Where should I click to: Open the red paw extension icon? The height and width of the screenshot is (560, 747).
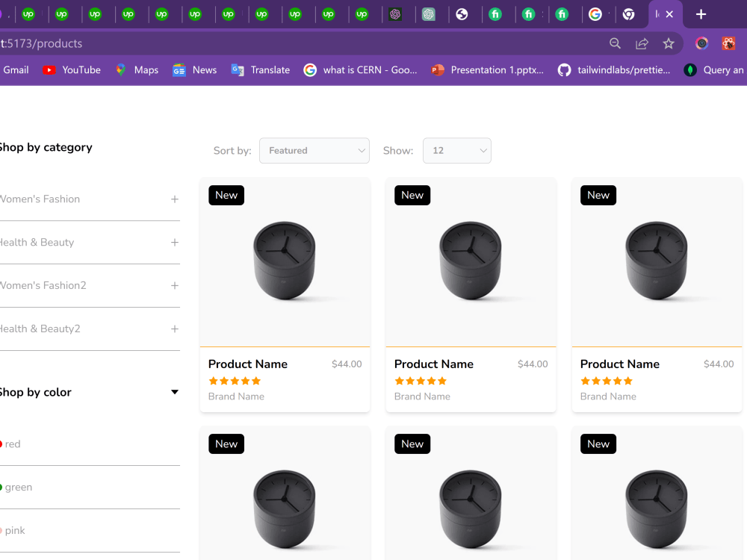click(x=728, y=43)
